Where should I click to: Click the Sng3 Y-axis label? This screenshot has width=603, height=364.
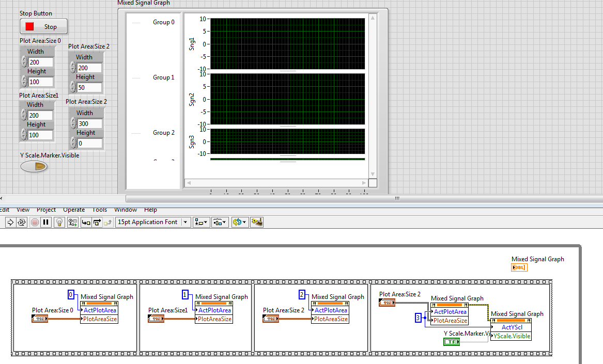tap(192, 141)
